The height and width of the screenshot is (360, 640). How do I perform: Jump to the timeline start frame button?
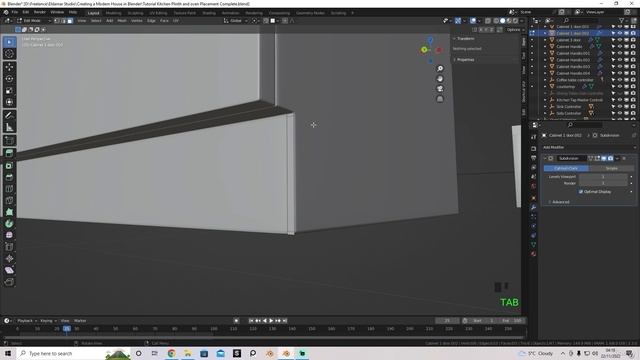point(251,321)
